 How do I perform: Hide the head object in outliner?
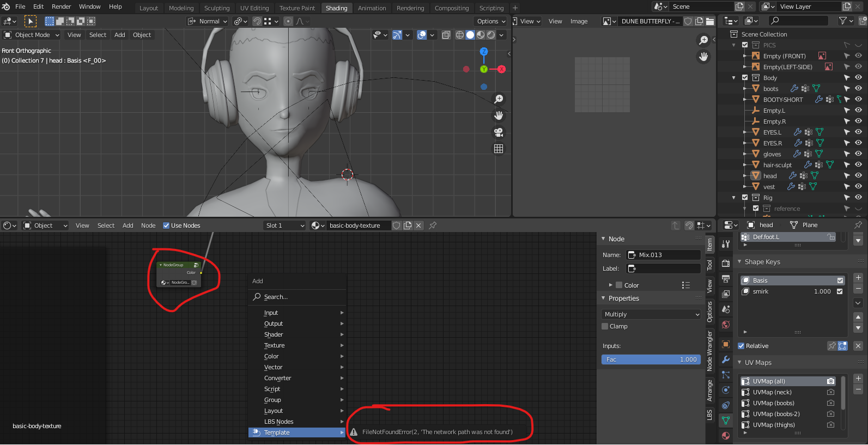858,176
